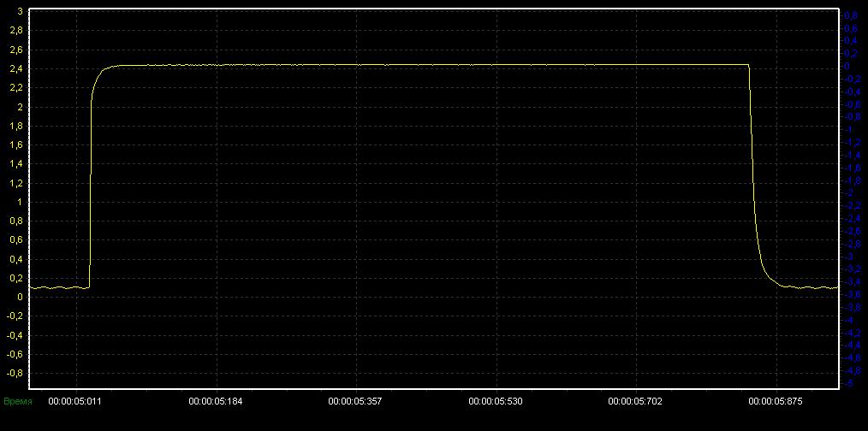Screen dimensions: 868x431
Task: Click the yellow axis value 1
Action: coord(21,202)
